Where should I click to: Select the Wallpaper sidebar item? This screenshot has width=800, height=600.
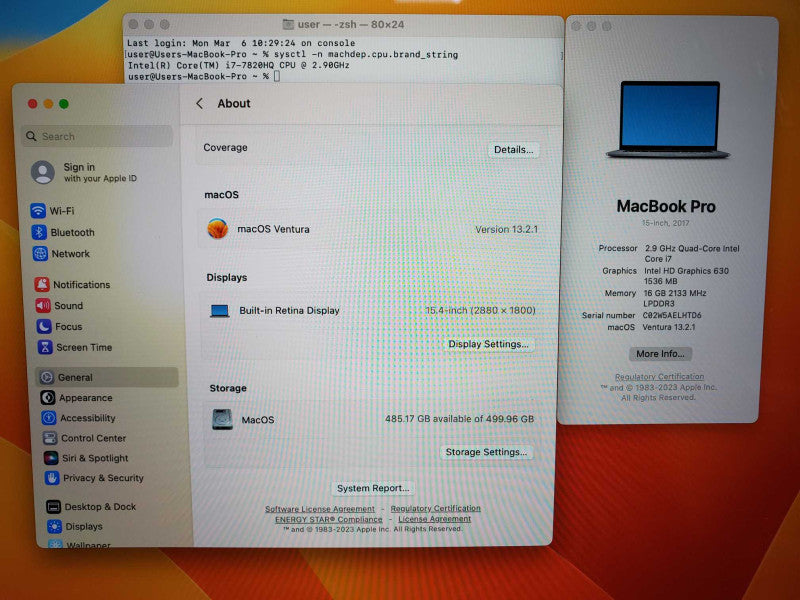point(88,544)
